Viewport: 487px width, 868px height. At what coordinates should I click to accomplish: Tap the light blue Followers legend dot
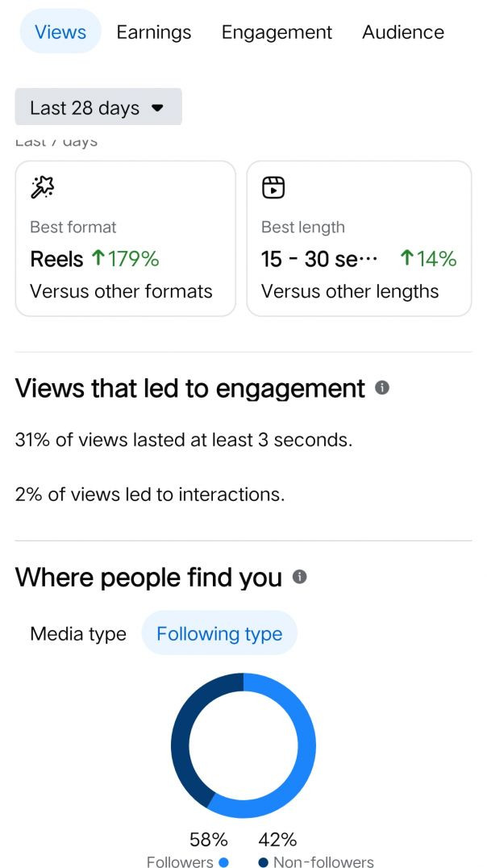click(223, 862)
